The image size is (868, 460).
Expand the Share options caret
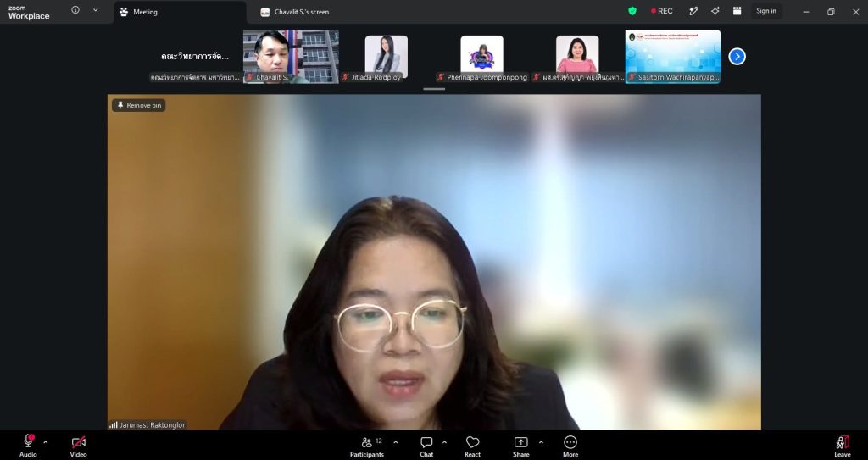(x=541, y=442)
